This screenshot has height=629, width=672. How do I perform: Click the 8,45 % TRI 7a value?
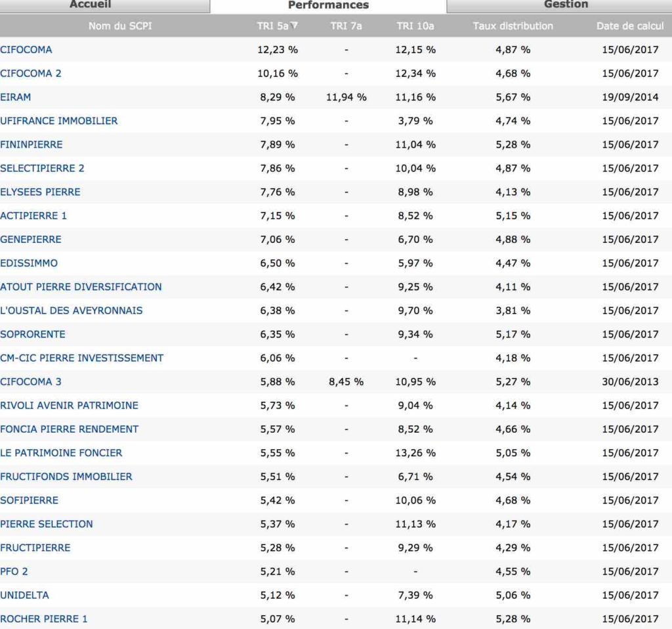click(346, 381)
